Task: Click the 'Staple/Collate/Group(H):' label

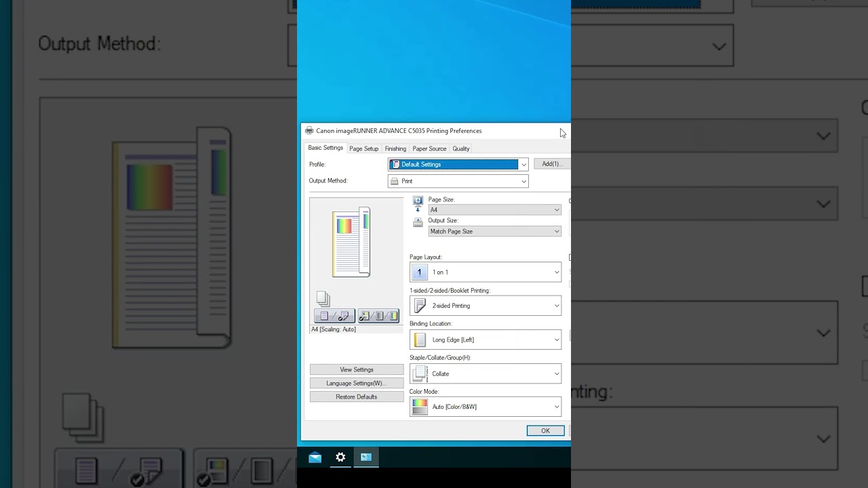Action: (x=440, y=358)
